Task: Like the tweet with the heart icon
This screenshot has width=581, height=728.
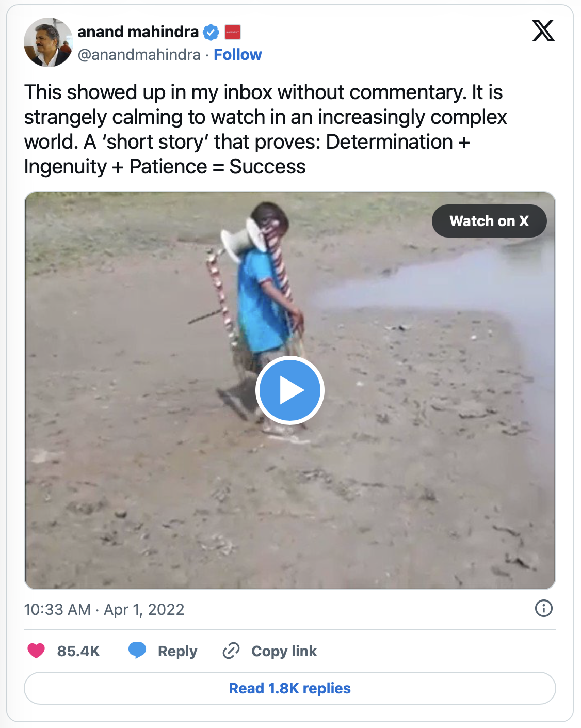Action: (36, 651)
